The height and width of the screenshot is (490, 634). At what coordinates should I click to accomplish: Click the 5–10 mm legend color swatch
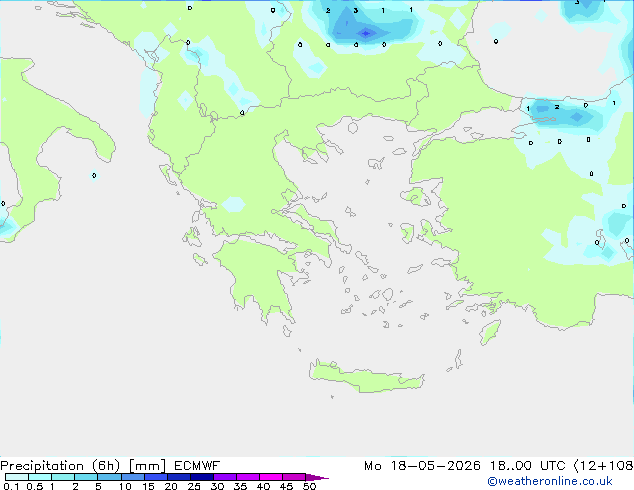109,477
